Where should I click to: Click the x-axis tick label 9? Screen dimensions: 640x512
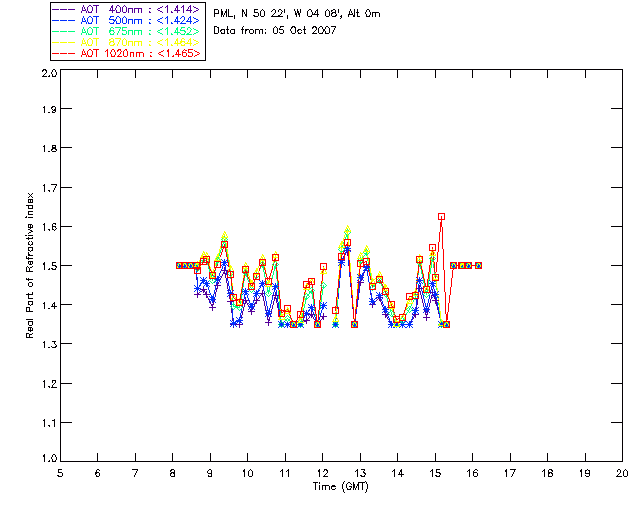click(210, 473)
